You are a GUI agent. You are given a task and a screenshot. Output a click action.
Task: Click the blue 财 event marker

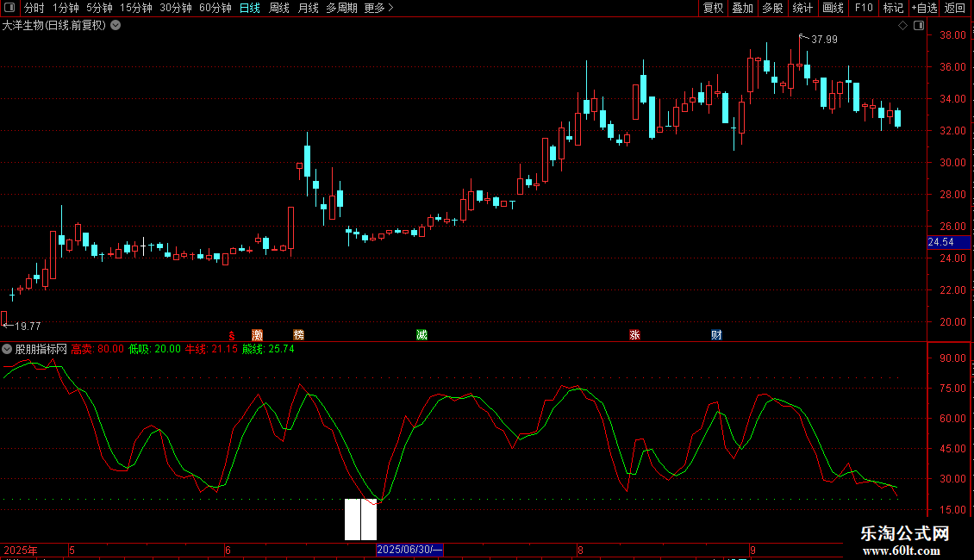(716, 335)
